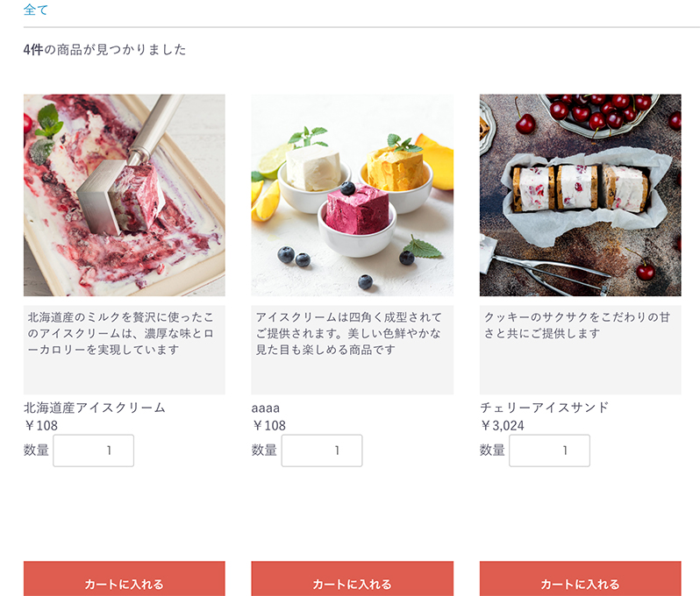Focus quantity field for aaaa product
Viewport: 700px width, 596px height.
coord(322,451)
